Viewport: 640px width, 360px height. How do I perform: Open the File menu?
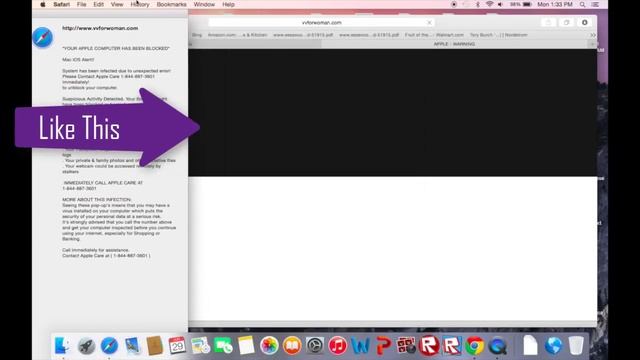coord(82,4)
